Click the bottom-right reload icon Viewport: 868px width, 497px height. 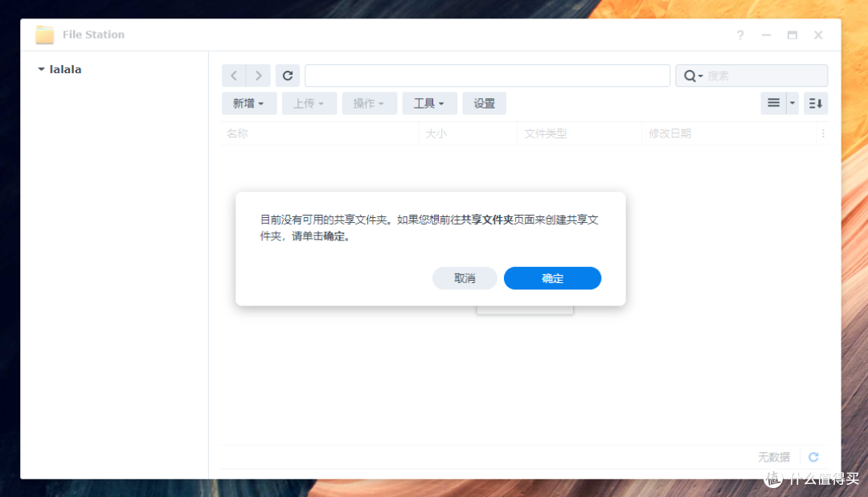tap(813, 457)
